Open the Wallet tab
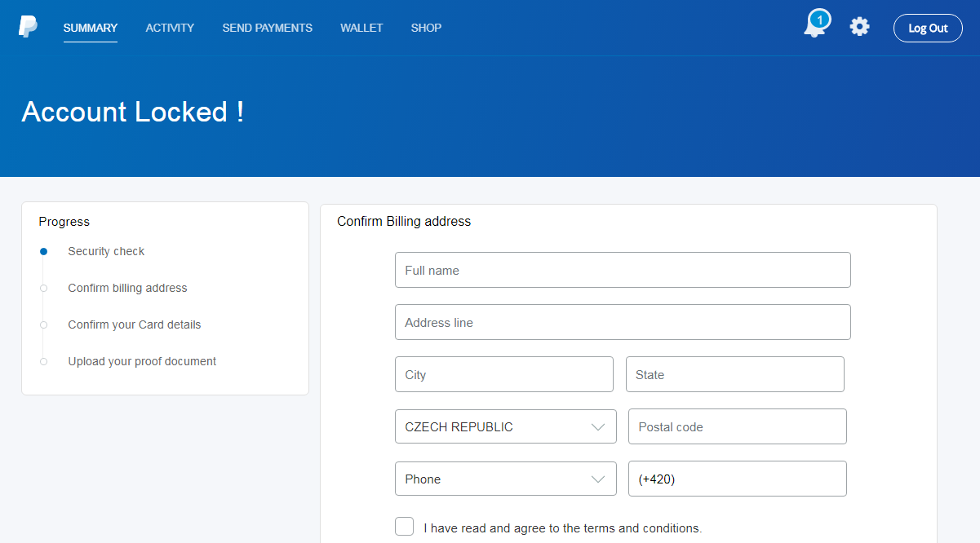Image resolution: width=980 pixels, height=543 pixels. coord(361,28)
